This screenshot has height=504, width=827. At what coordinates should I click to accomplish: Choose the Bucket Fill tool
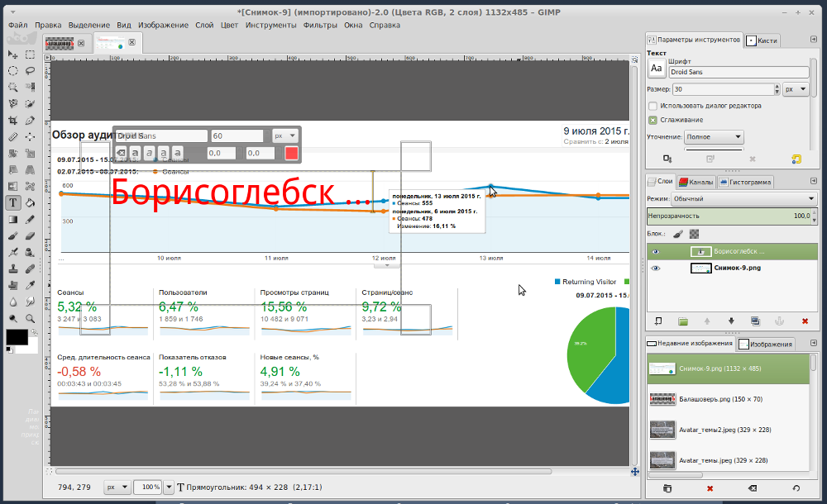click(30, 202)
